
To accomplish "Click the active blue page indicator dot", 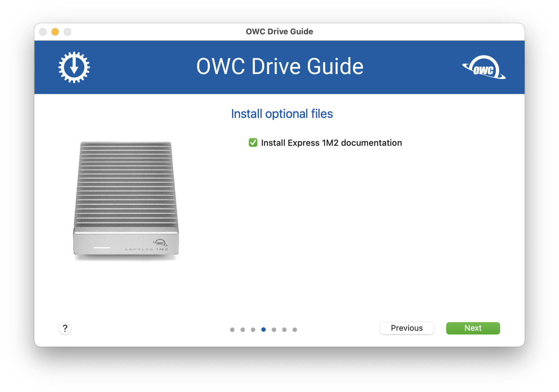I will coord(264,330).
